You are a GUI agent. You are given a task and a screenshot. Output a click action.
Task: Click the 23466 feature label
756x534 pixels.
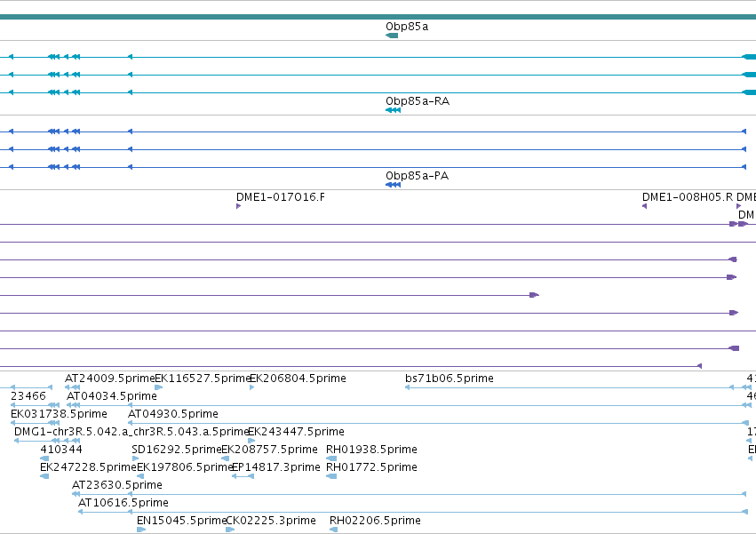pyautogui.click(x=28, y=396)
